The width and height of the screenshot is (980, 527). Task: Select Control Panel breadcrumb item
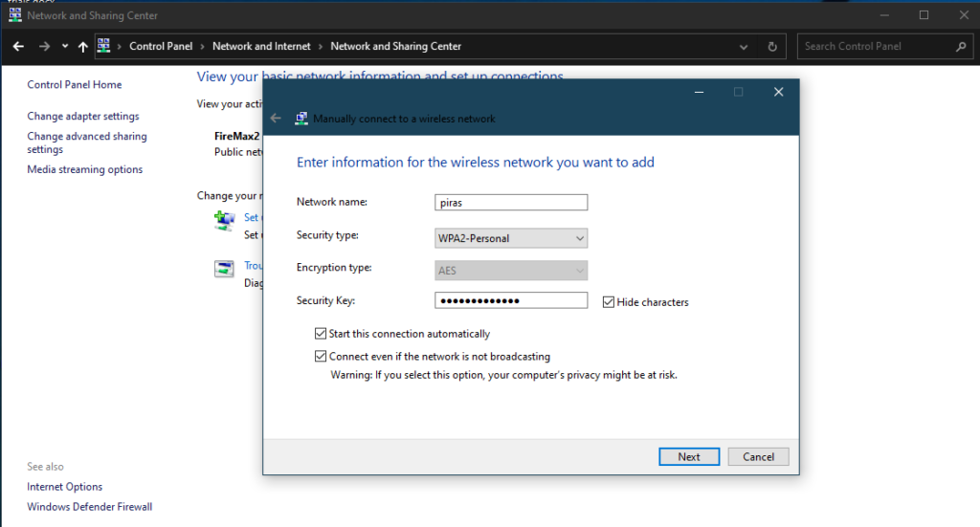tap(161, 46)
